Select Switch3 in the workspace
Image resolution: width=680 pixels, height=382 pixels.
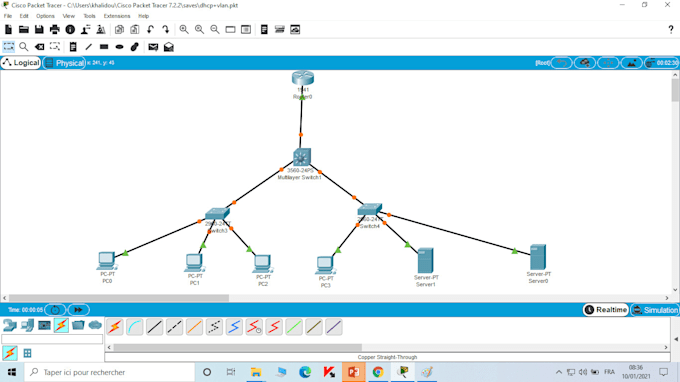(x=217, y=214)
